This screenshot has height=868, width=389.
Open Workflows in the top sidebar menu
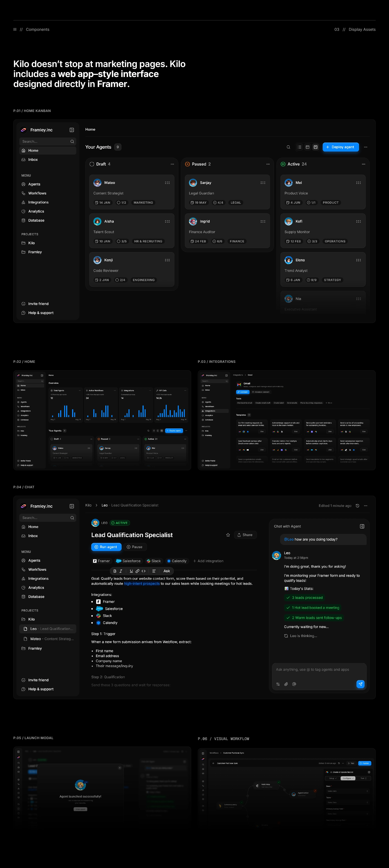point(37,193)
